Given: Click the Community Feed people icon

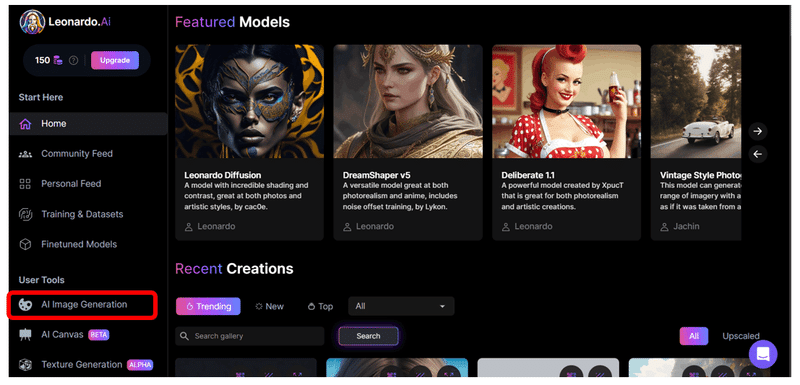Looking at the screenshot, I should tap(25, 154).
